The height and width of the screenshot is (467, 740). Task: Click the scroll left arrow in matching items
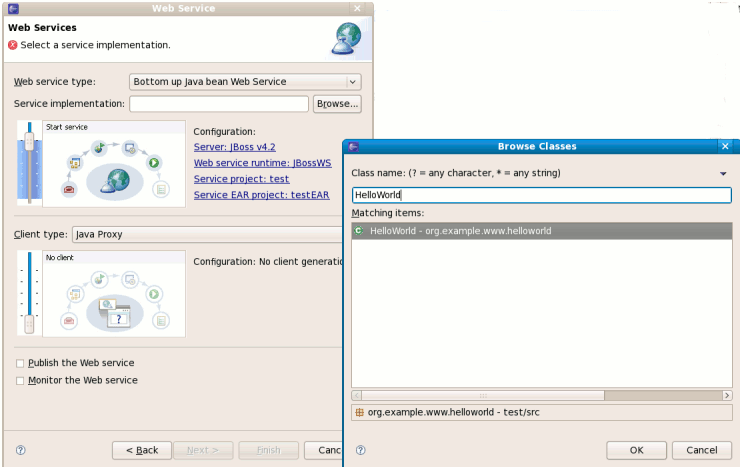[x=357, y=395]
